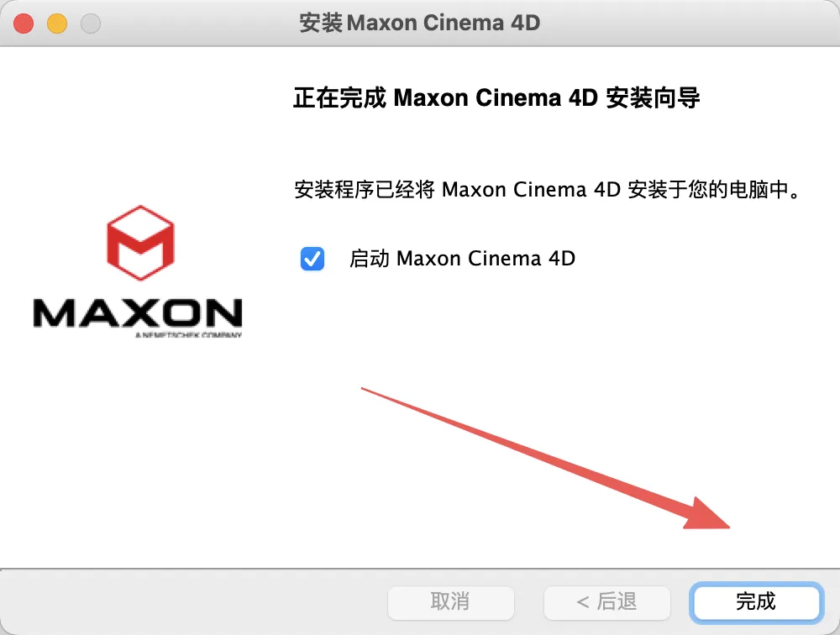Click the disabled < 后退 button
Image resolution: width=840 pixels, height=635 pixels.
[x=607, y=602]
